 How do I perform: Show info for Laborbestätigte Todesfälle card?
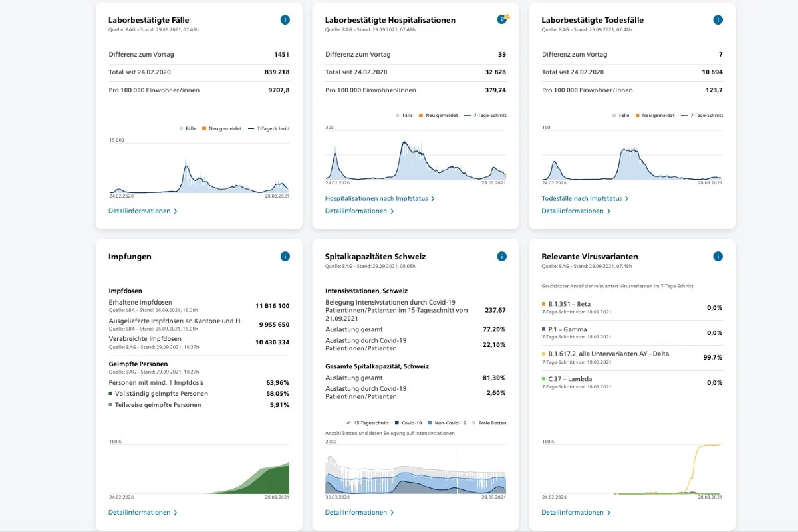pos(718,20)
